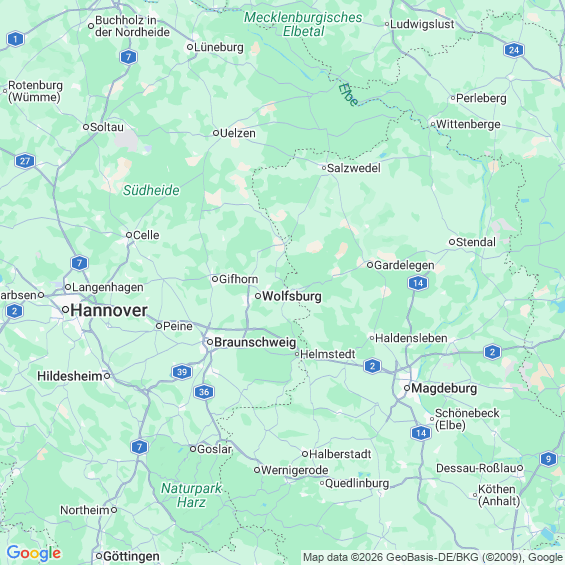Image resolution: width=565 pixels, height=565 pixels.
Task: Select the Hannover city marker
Action: 66,310
